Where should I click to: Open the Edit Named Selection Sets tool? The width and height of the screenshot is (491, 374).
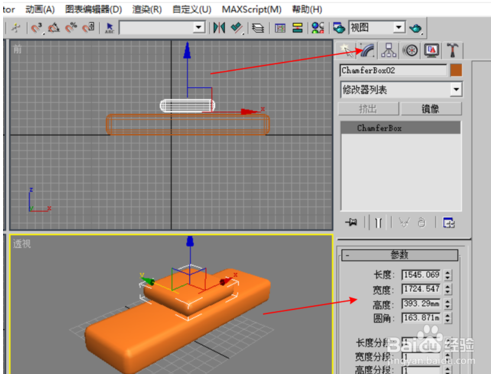pyautogui.click(x=109, y=28)
